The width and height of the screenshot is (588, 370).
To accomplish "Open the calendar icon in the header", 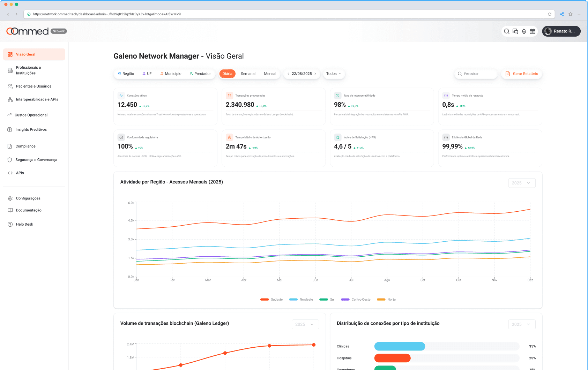I will (x=533, y=31).
